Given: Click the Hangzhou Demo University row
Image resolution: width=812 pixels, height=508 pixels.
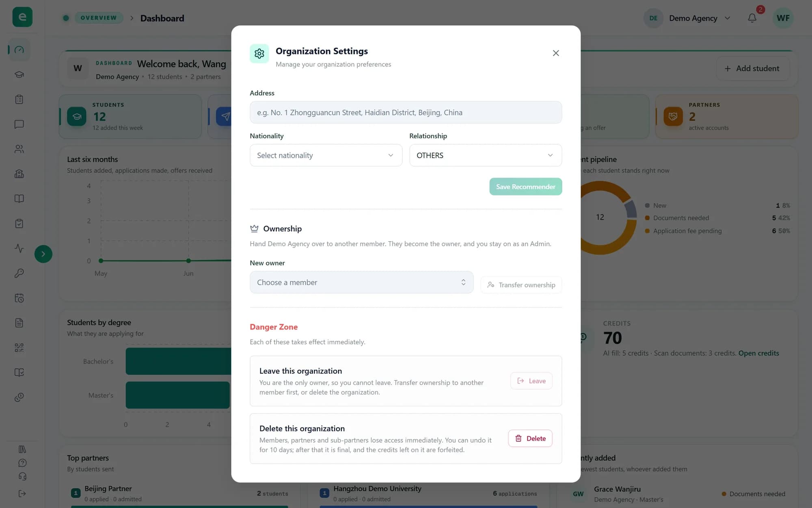Looking at the screenshot, I should tap(428, 493).
